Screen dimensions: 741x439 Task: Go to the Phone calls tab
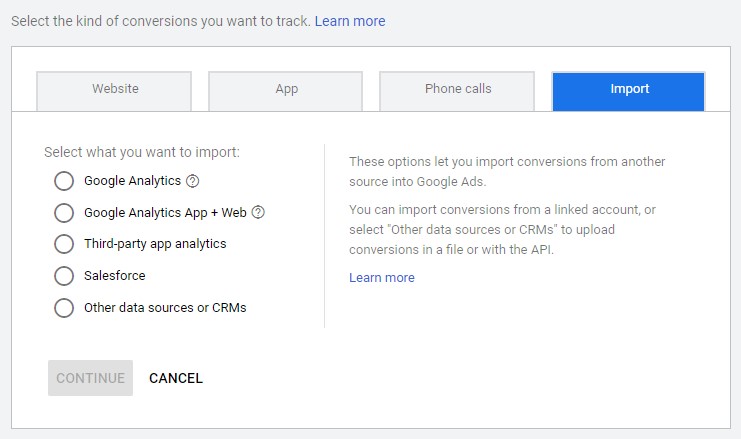pyautogui.click(x=457, y=91)
